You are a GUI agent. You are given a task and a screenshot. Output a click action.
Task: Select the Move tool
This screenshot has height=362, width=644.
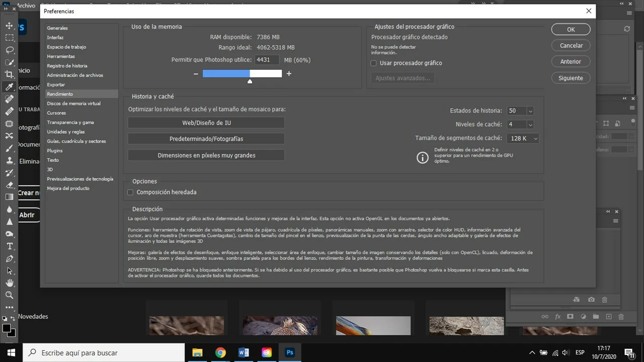pos(9,26)
